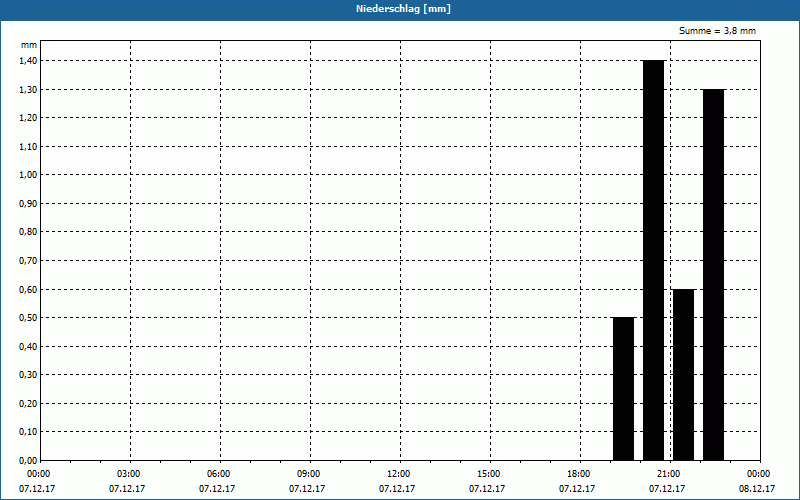
Task: Click the 08.12.17 date label
Action: pyautogui.click(x=757, y=489)
